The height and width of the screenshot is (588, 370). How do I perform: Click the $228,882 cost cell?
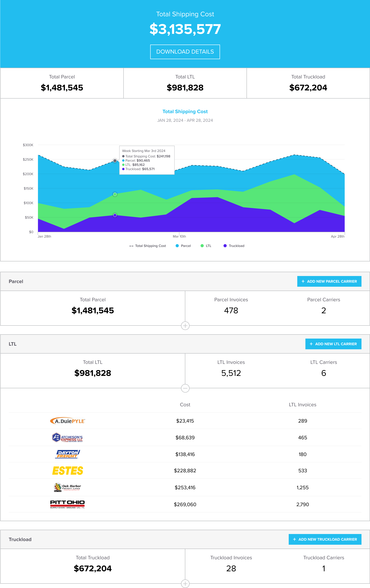185,471
